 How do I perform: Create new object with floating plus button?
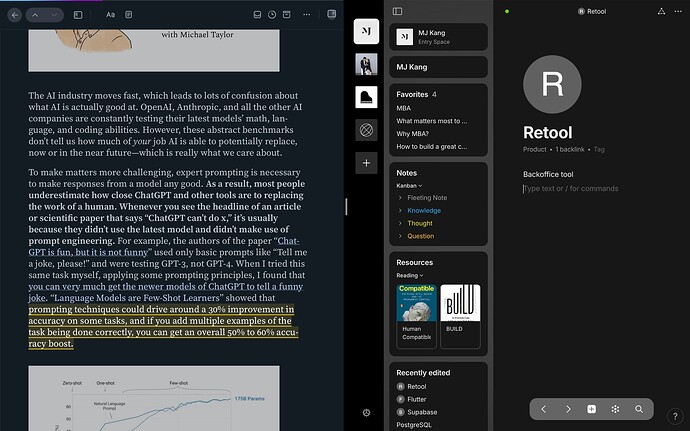[591, 409]
